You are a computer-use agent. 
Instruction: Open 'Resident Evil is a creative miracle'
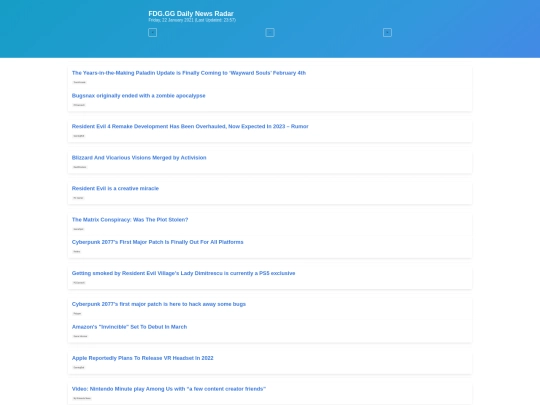tap(115, 188)
